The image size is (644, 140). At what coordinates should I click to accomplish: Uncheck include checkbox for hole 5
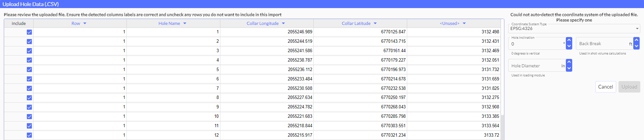[29, 70]
